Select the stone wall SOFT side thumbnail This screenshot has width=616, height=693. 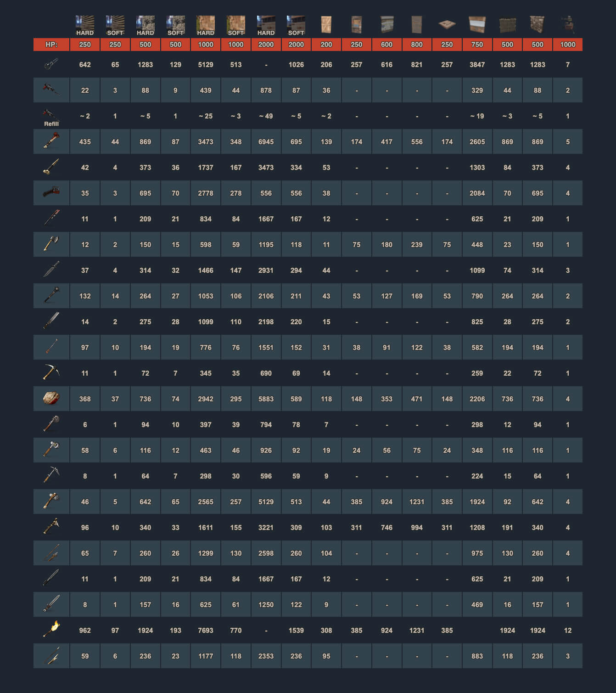175,26
